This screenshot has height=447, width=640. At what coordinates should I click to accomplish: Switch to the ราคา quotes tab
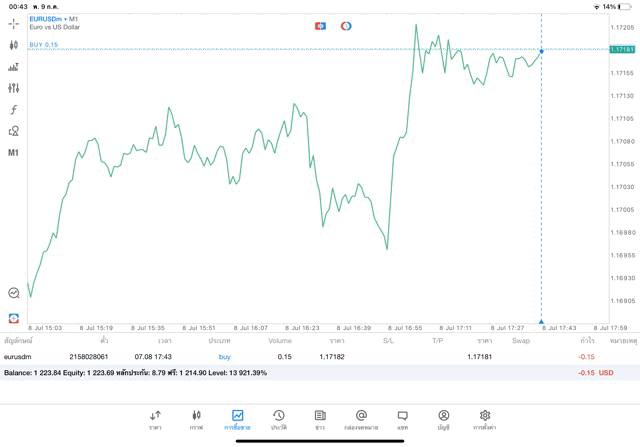[x=155, y=419]
